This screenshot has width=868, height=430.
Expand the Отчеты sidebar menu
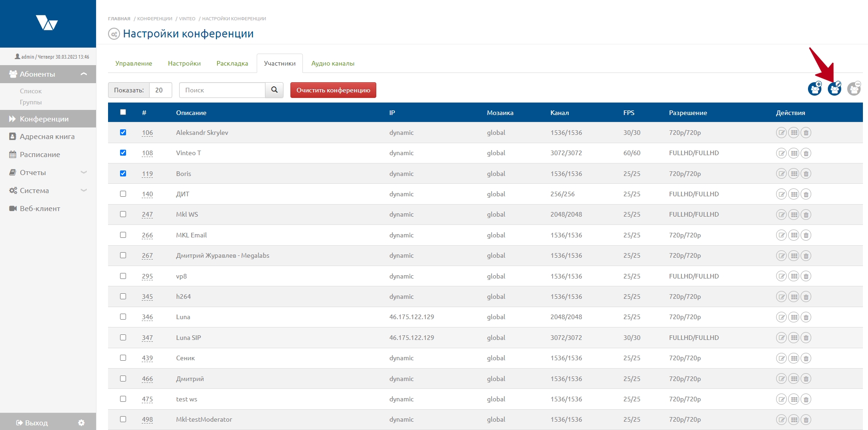(48, 172)
